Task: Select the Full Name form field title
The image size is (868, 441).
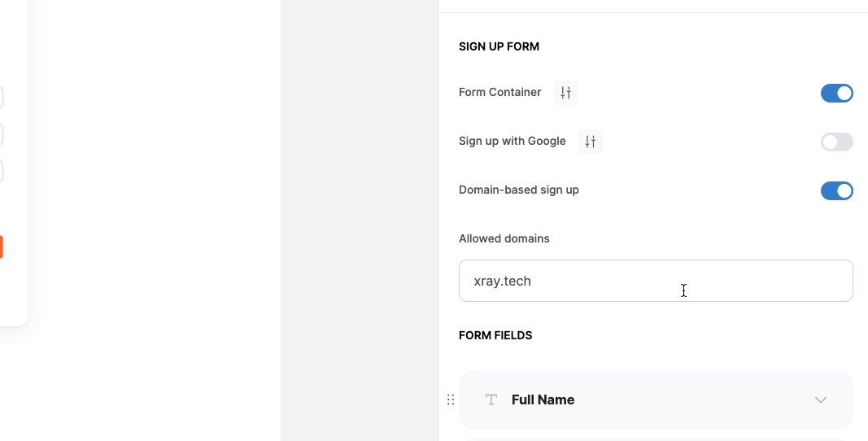Action: point(543,400)
